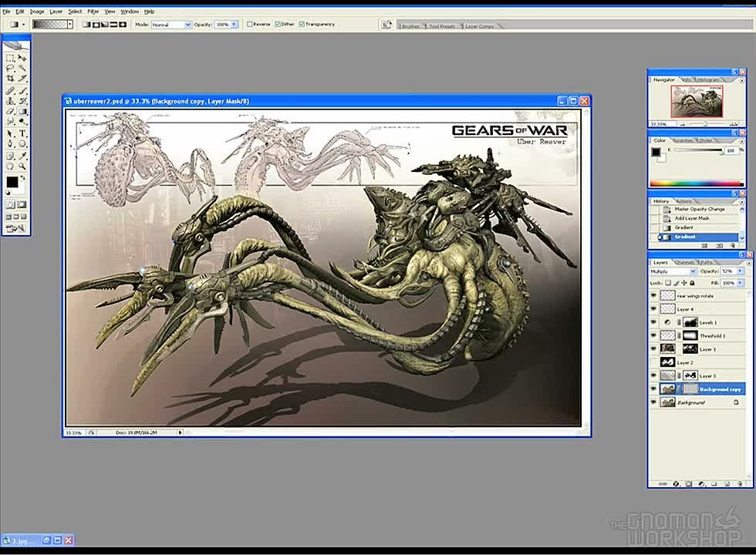756x555 pixels.
Task: Select the Move tool
Action: click(x=22, y=58)
